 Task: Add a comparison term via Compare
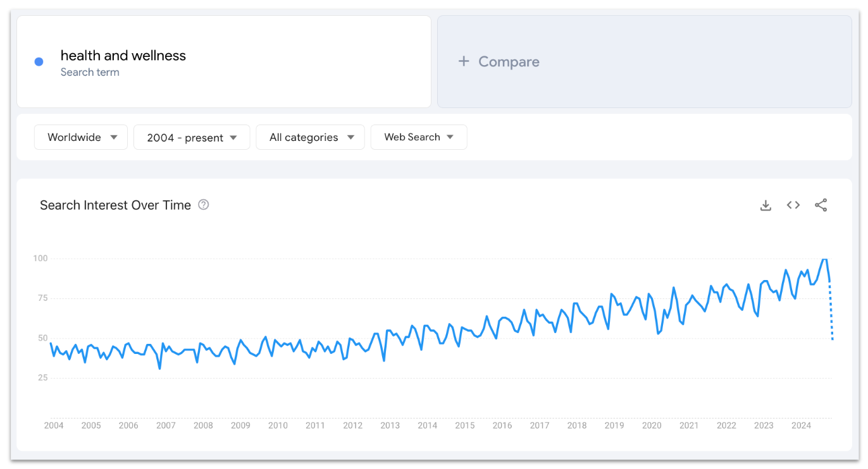(644, 61)
